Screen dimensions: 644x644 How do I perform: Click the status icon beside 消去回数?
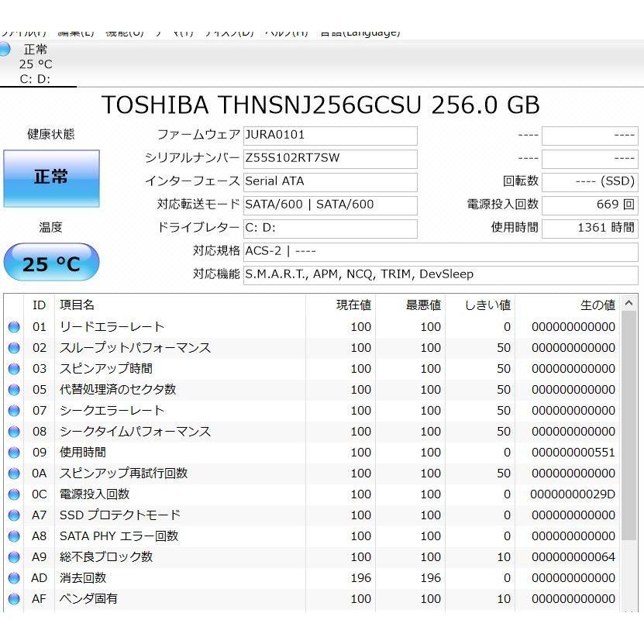14,577
